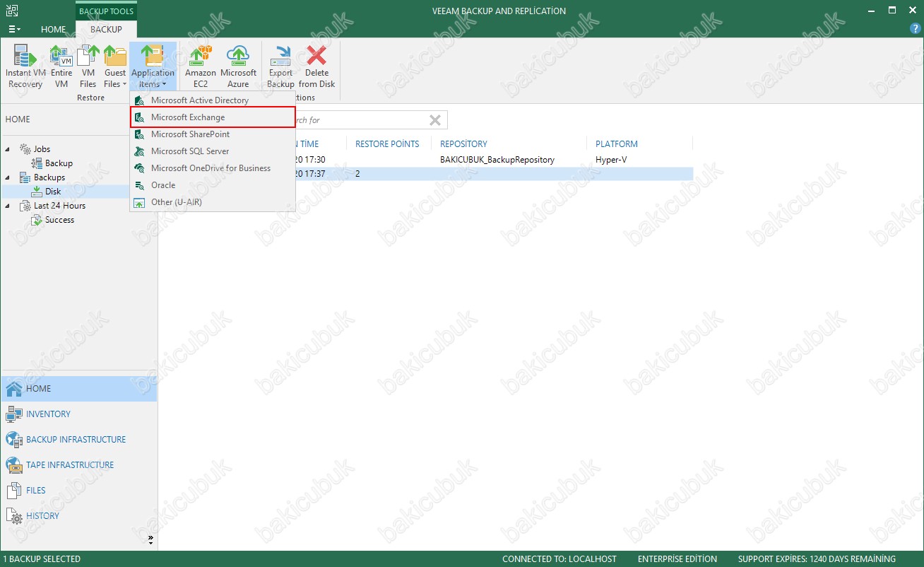Click the HISTORY icon
The image size is (924, 567).
tap(14, 516)
